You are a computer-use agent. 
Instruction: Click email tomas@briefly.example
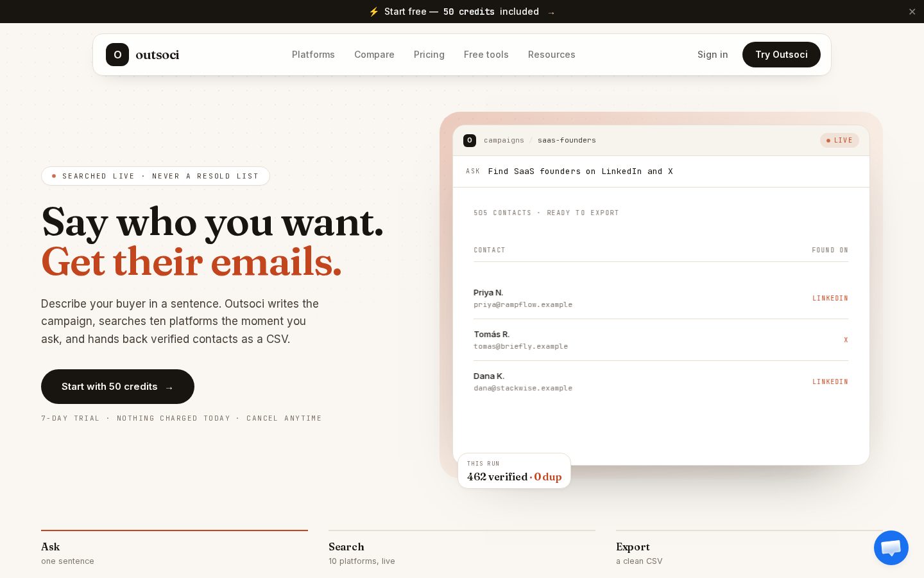(520, 346)
